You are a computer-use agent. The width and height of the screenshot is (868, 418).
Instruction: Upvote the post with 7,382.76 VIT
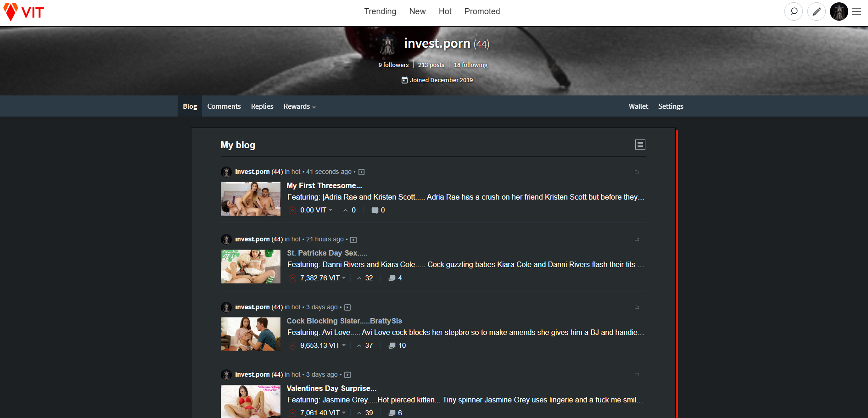(x=292, y=278)
